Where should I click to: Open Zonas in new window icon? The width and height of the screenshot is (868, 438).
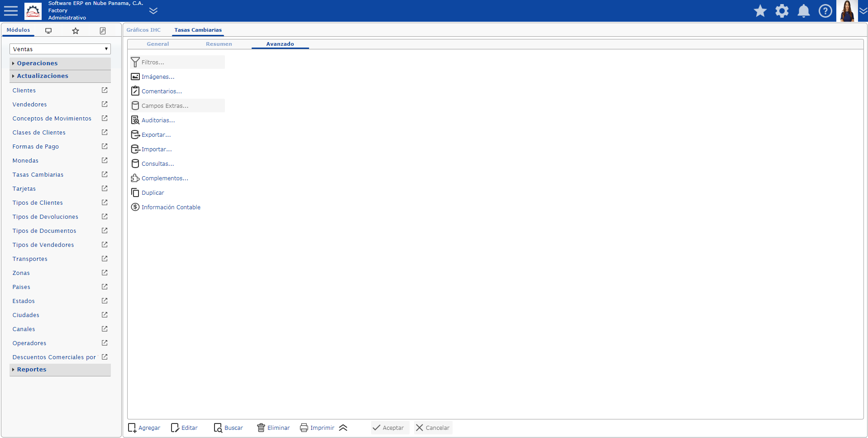tap(105, 273)
